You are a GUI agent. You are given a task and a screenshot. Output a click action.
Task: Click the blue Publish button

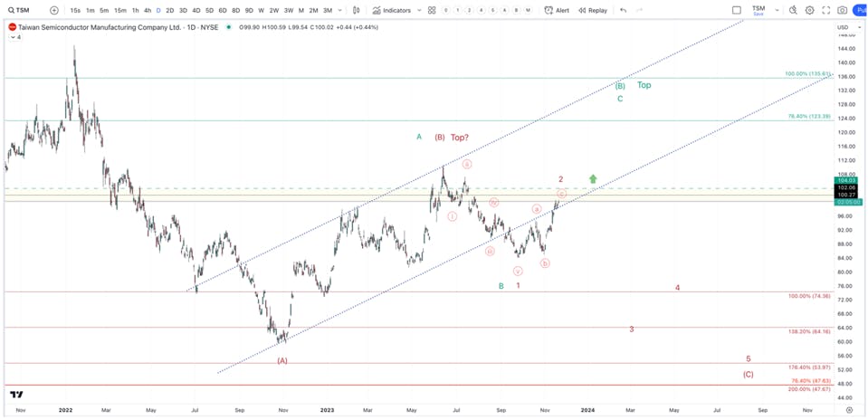point(861,10)
